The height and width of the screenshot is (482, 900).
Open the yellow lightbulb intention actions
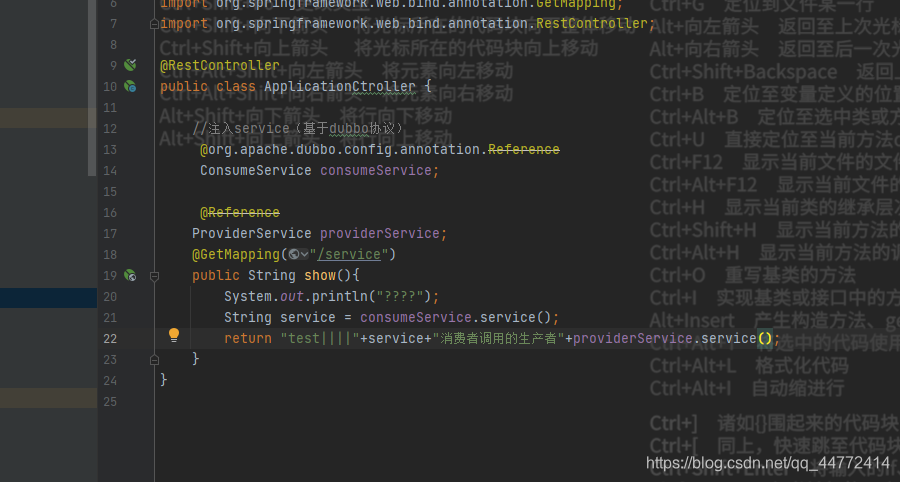[174, 335]
